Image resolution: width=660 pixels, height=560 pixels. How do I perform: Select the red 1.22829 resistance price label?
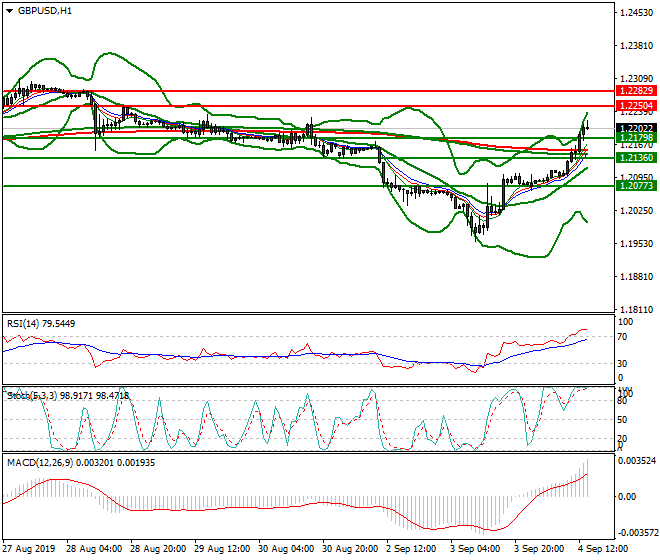click(x=636, y=91)
